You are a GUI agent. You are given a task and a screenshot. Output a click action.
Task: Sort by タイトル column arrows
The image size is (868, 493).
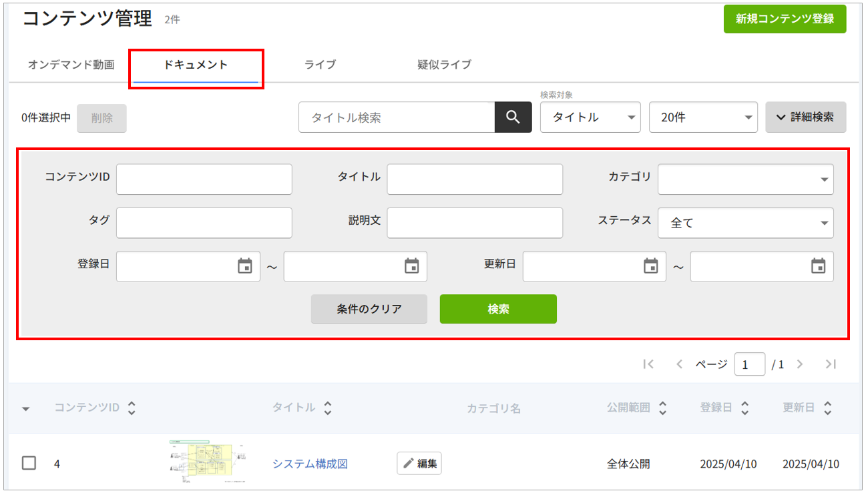tap(327, 408)
